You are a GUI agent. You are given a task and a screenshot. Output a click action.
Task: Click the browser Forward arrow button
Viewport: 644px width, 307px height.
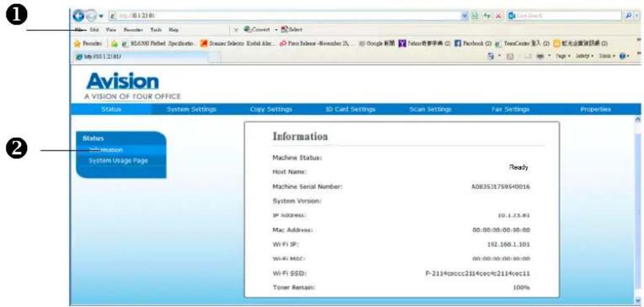[x=91, y=16]
